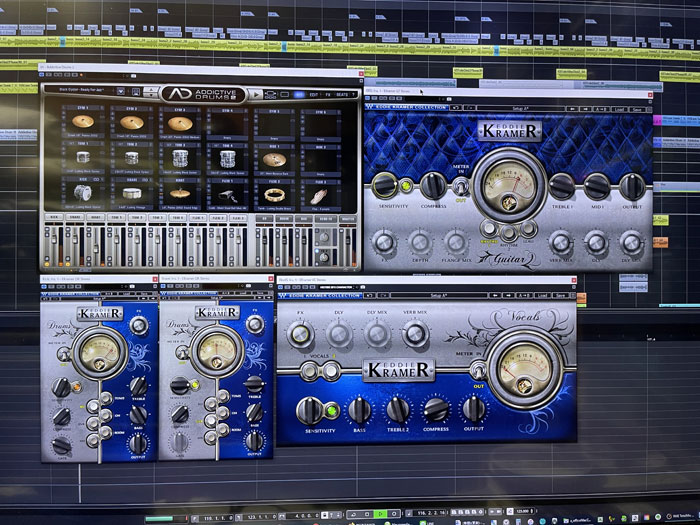Open the FX tab in Addictive Drums
Viewport: 700px width, 525px height.
[328, 95]
